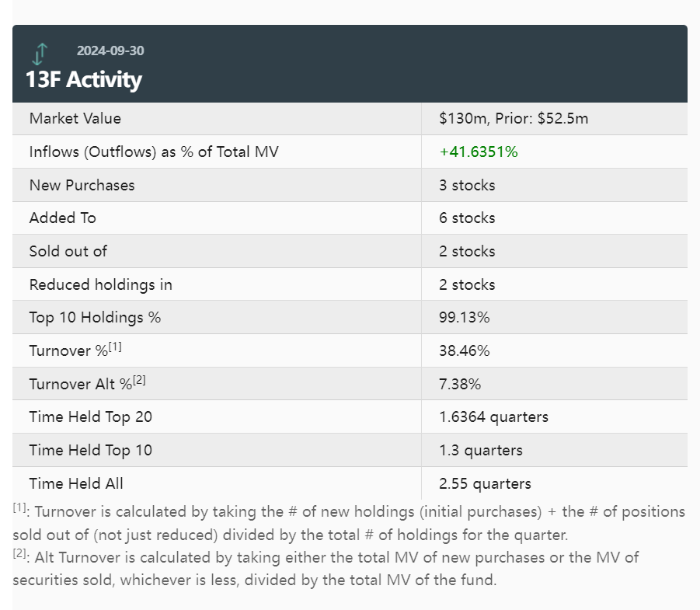Click the 3 stocks value
Viewport: 700px width, 610px height.
click(467, 185)
